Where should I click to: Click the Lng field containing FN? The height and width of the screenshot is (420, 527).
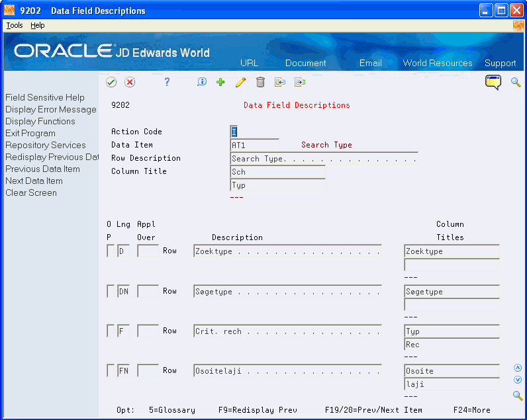pyautogui.click(x=123, y=370)
